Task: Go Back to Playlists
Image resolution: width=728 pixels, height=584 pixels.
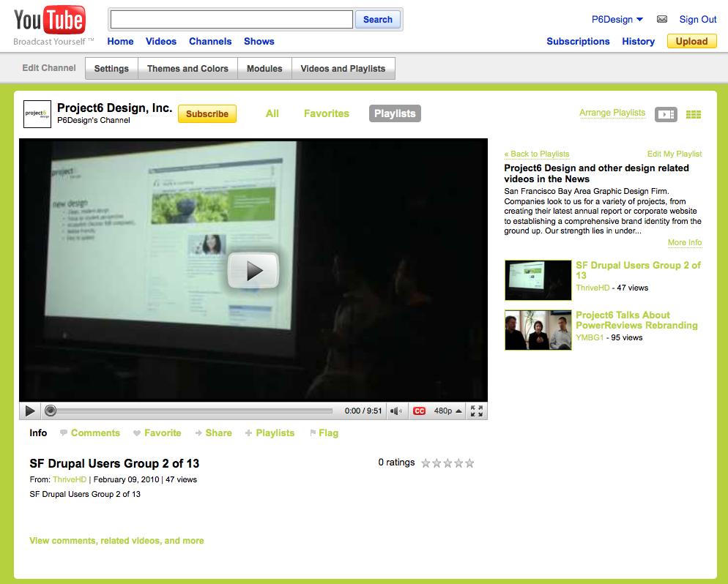Action: [x=537, y=154]
